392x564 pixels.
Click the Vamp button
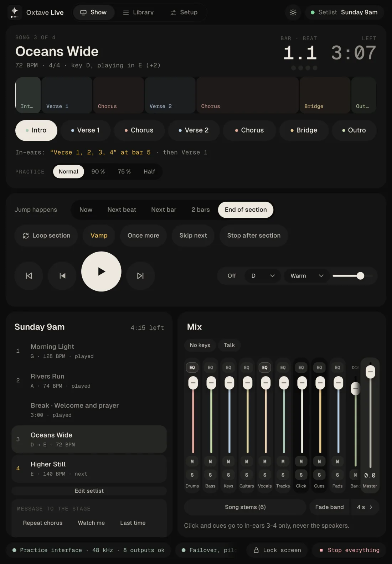[x=99, y=236]
